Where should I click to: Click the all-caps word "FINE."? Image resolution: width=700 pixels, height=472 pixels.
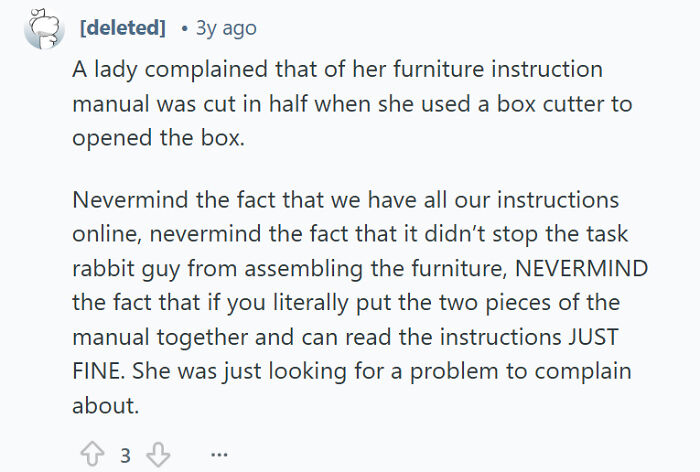(97, 371)
